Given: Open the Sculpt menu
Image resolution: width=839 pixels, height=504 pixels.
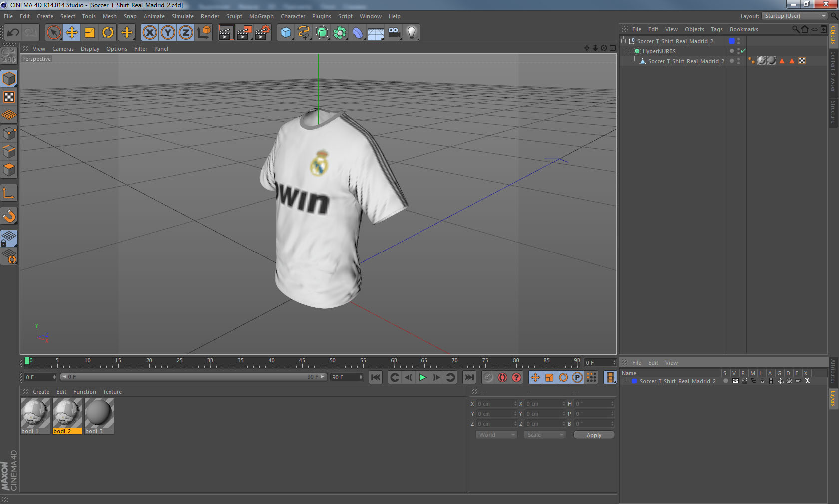Looking at the screenshot, I should click(x=234, y=16).
